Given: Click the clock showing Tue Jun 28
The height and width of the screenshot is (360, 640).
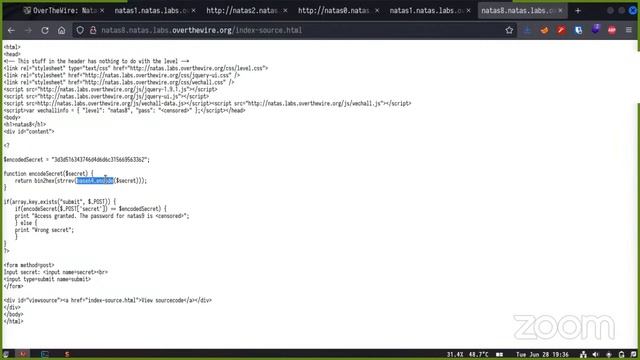Looking at the screenshot, I should click(542, 354).
